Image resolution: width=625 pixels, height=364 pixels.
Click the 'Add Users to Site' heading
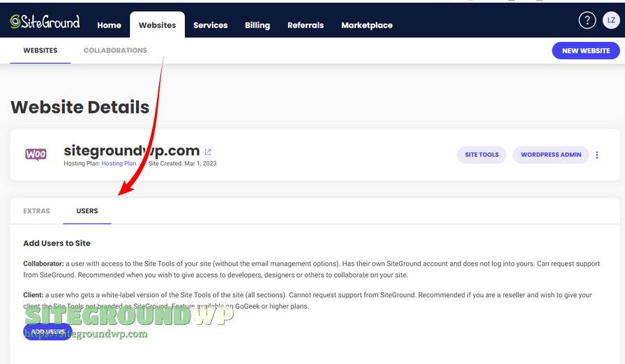coord(57,243)
